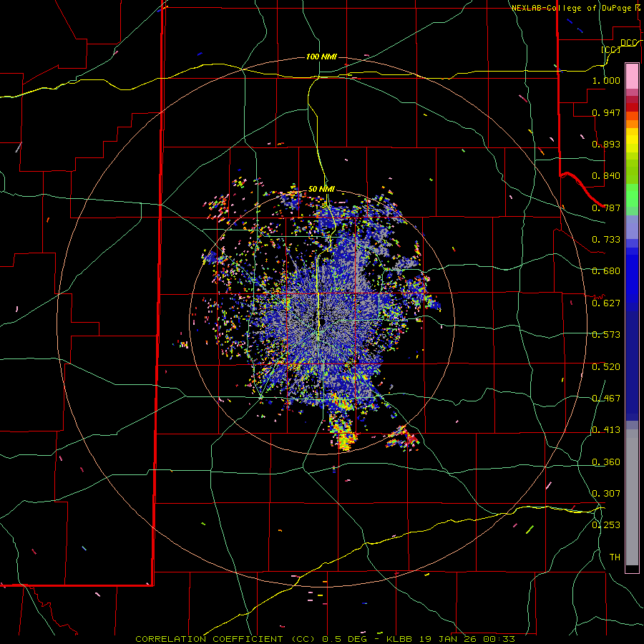Click the 0.360 color scale label

click(606, 462)
